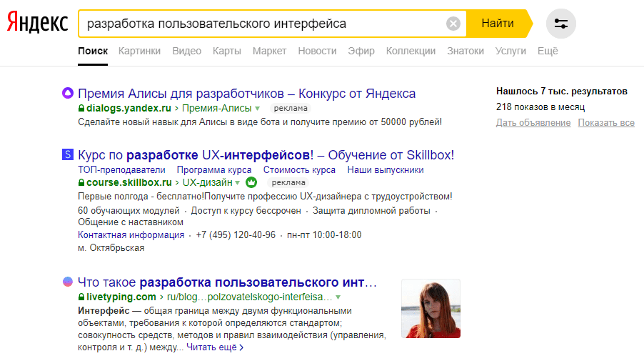Click the dialogs.yandex.ru domain link

(x=129, y=108)
